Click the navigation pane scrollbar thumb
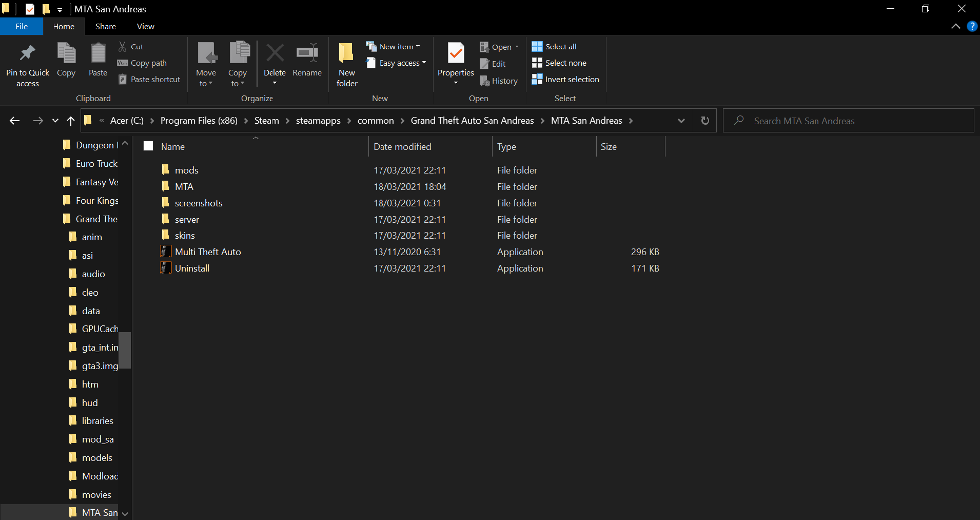Screen dimensions: 980x520 point(125,350)
